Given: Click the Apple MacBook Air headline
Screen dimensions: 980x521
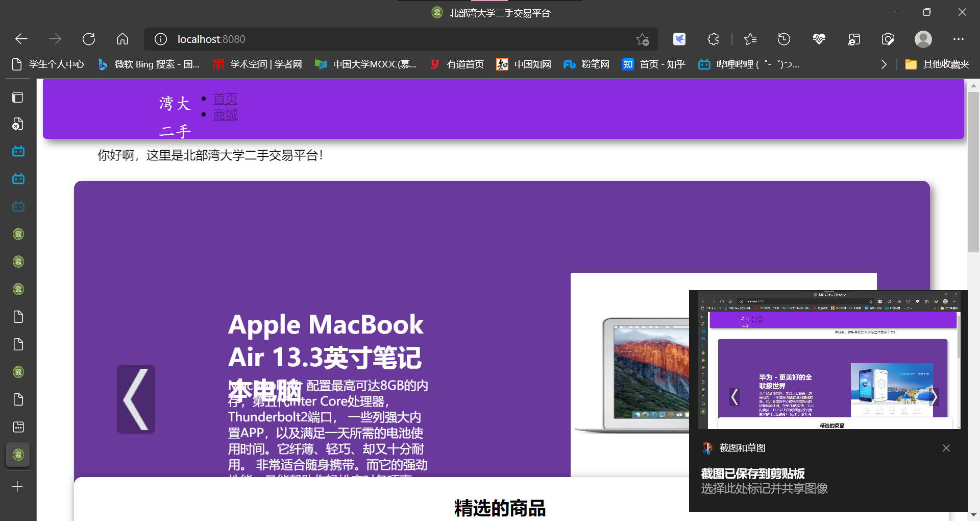Looking at the screenshot, I should [326, 357].
